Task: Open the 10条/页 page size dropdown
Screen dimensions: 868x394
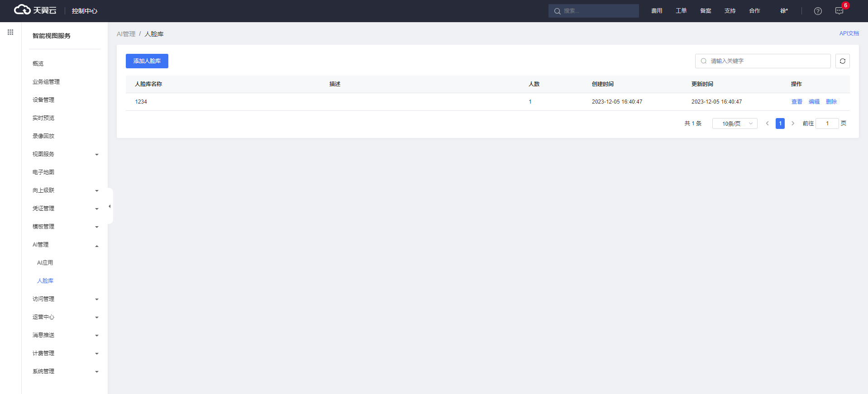Action: (735, 123)
